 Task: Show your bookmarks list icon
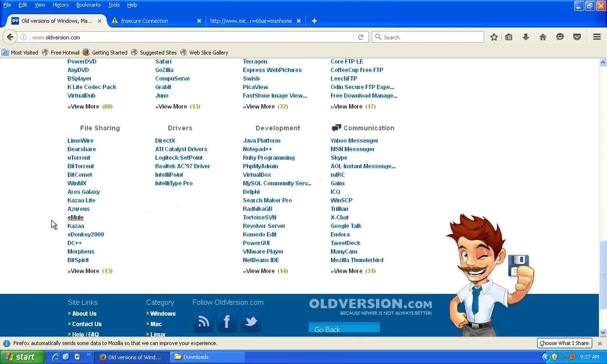[509, 37]
